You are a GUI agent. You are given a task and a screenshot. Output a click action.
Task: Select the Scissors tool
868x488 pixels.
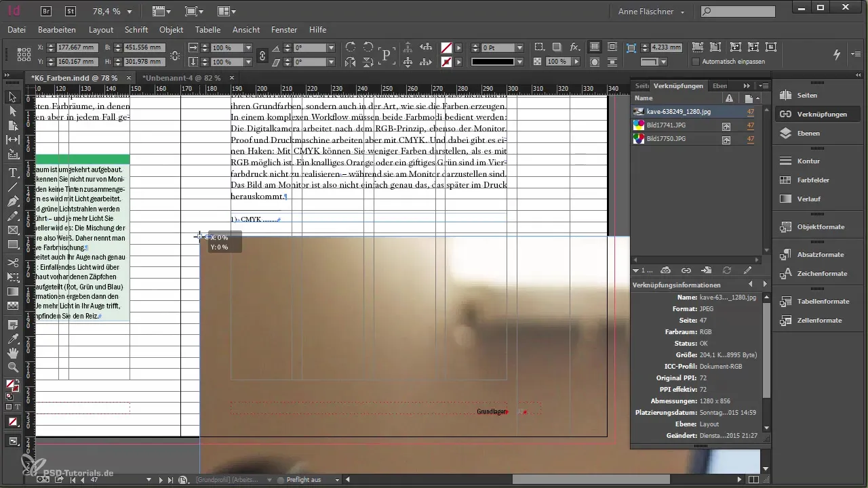click(12, 262)
